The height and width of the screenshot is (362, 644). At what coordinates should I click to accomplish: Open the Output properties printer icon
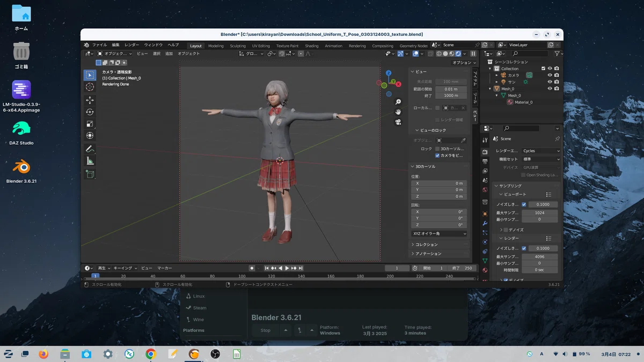[485, 161]
